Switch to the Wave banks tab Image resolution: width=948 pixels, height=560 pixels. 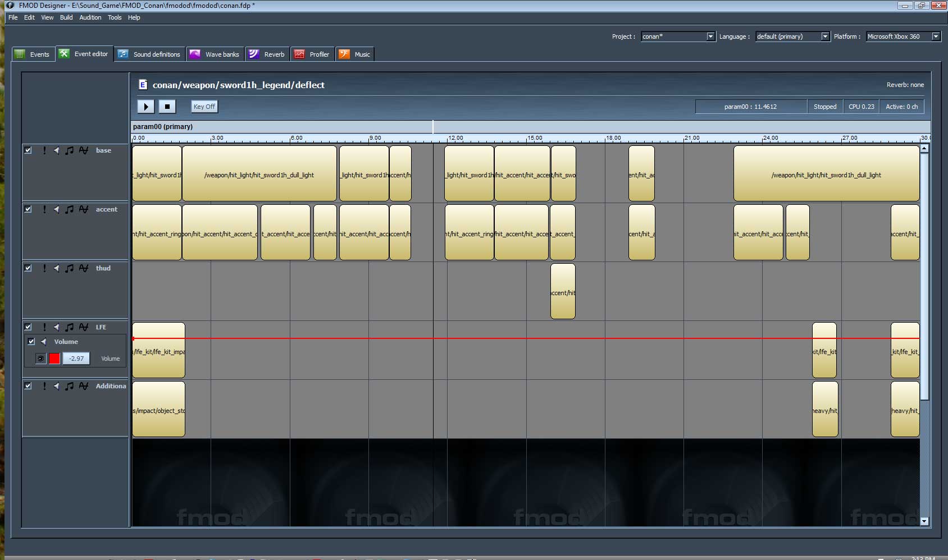[215, 54]
